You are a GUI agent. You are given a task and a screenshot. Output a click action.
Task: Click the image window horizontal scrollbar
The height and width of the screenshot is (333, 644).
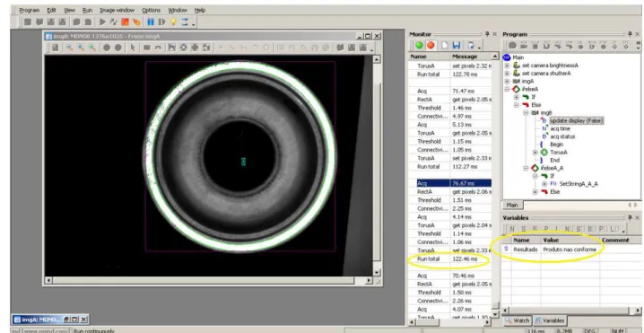point(209,280)
